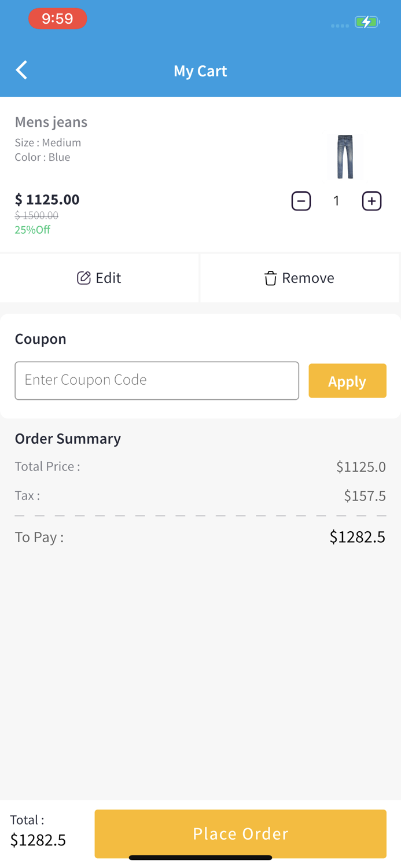Select the quantity value showing 1
The image size is (401, 868).
336,201
